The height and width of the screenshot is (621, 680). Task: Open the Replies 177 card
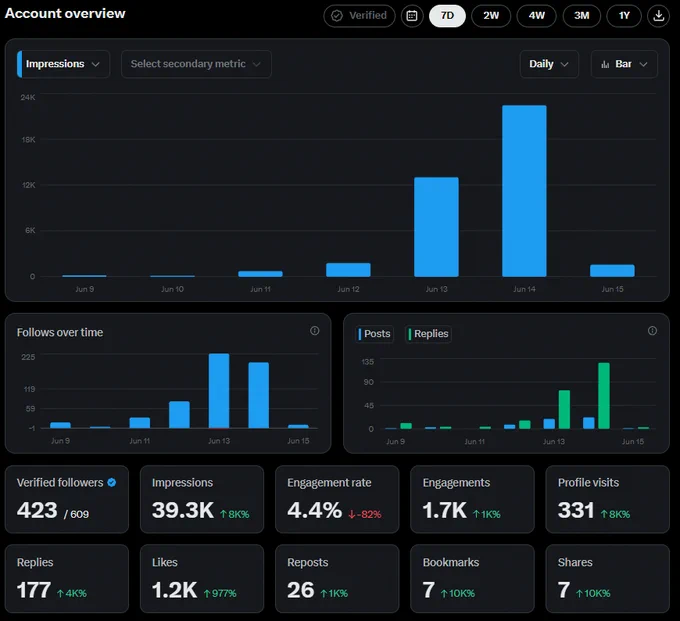67,579
